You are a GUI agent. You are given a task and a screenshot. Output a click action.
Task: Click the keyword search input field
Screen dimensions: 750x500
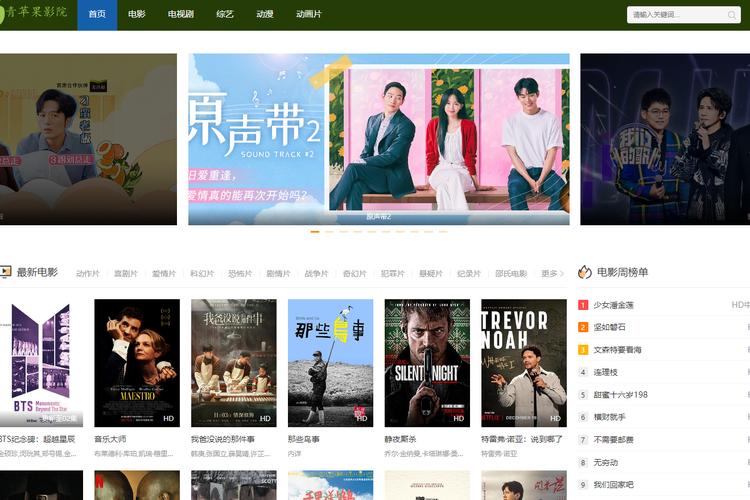coord(675,15)
